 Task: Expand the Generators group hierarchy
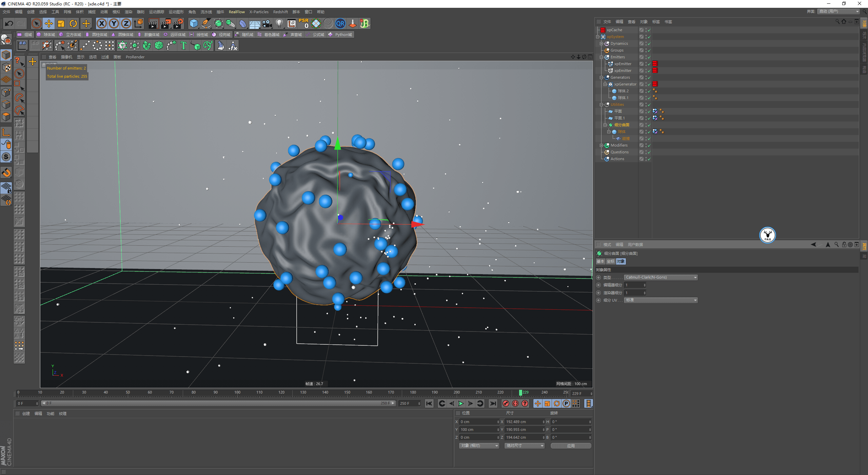click(x=601, y=77)
